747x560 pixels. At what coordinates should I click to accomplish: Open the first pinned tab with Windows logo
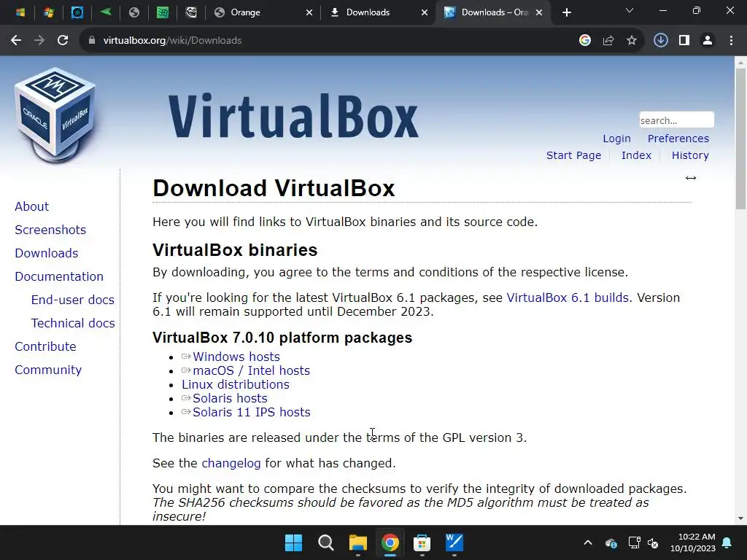click(20, 12)
